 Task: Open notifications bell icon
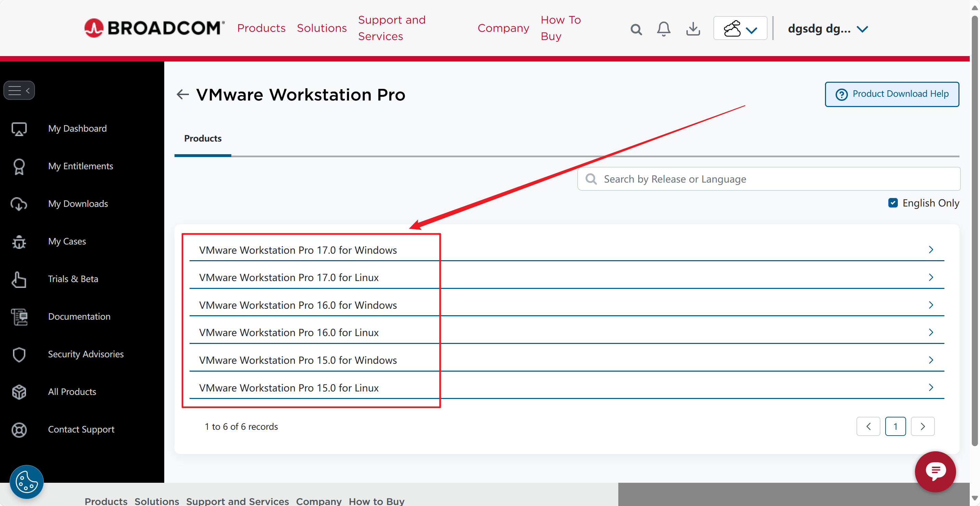[663, 29]
